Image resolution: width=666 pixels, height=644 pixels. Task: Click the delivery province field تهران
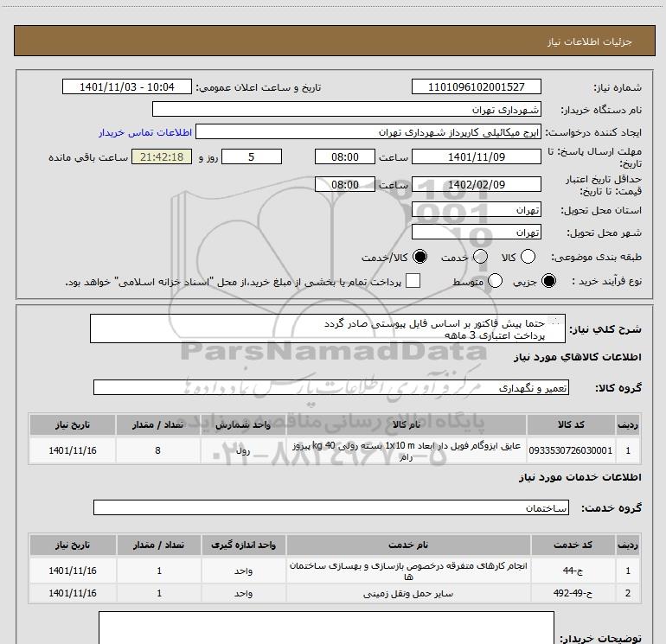click(x=476, y=209)
